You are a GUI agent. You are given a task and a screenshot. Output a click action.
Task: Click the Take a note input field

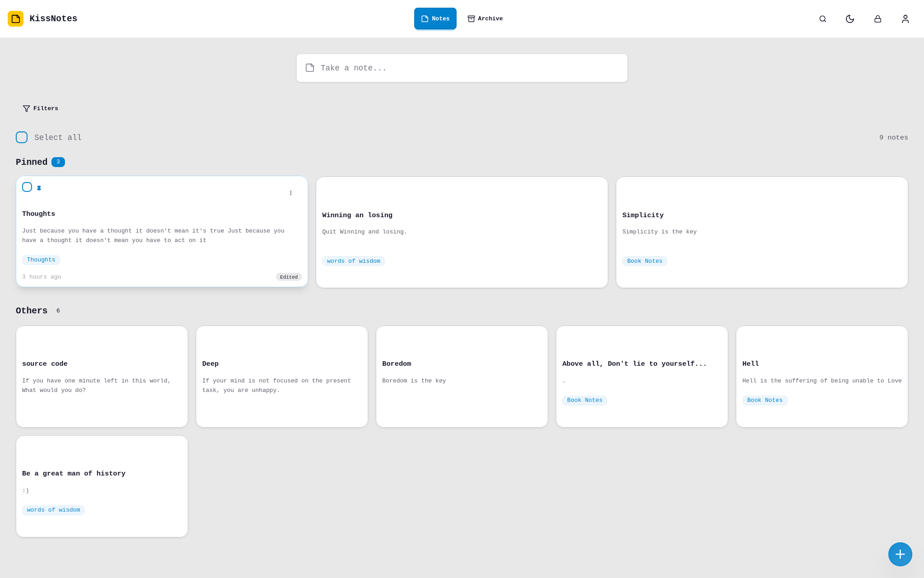(462, 68)
